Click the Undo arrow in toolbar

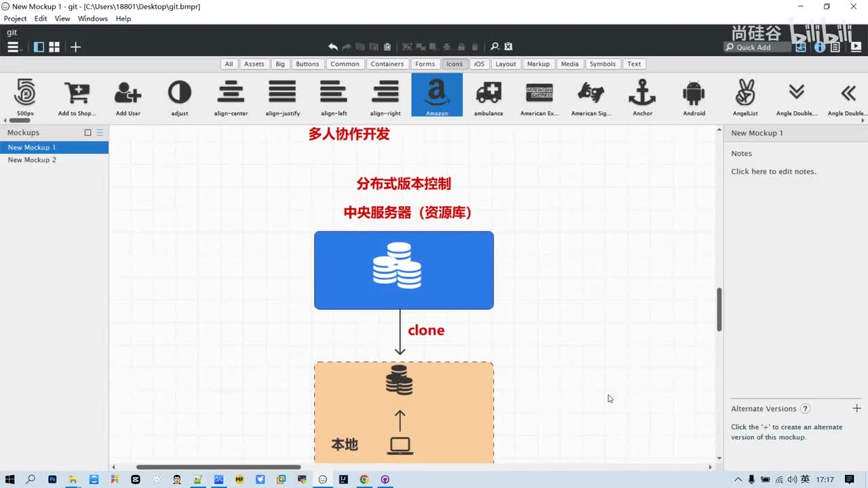pos(333,47)
